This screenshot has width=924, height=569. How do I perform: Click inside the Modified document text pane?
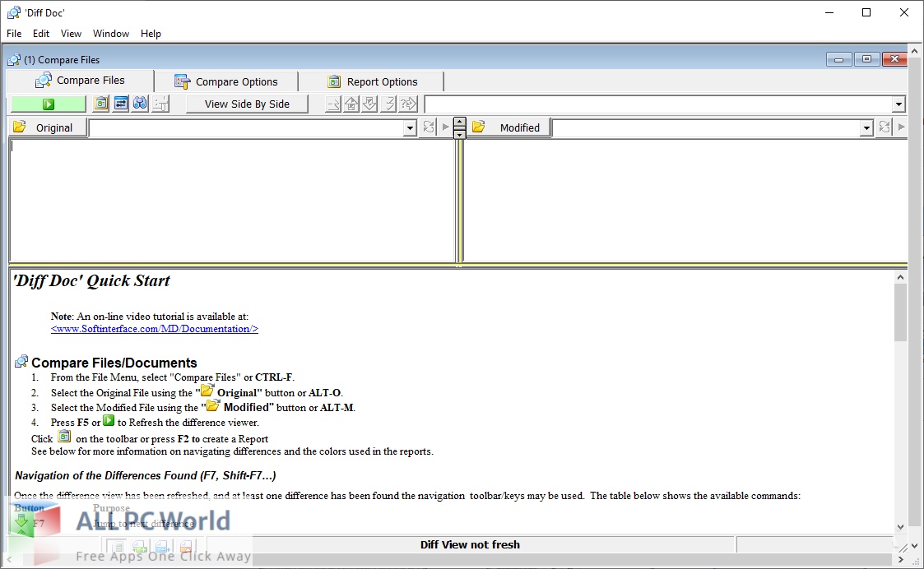coord(685,201)
